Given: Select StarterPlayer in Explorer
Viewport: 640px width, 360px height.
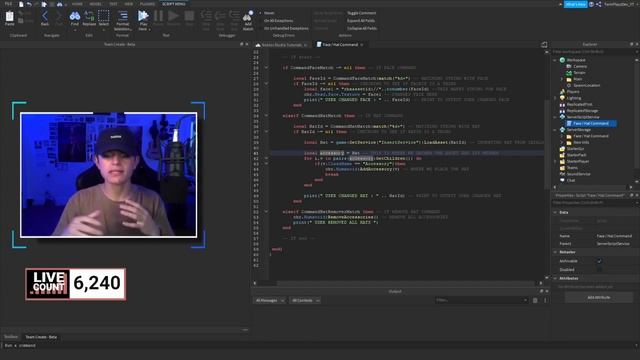Looking at the screenshot, I should (x=577, y=162).
